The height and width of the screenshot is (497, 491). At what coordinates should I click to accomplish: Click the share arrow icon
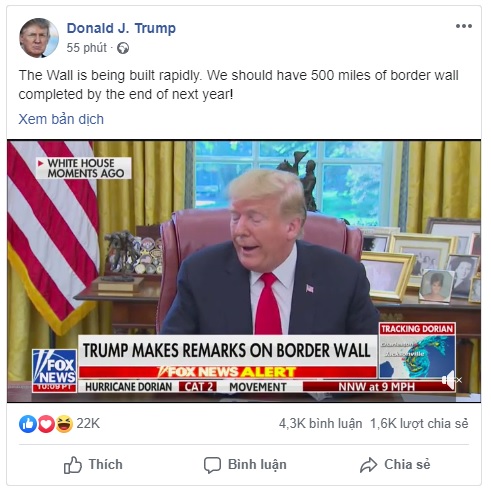368,465
